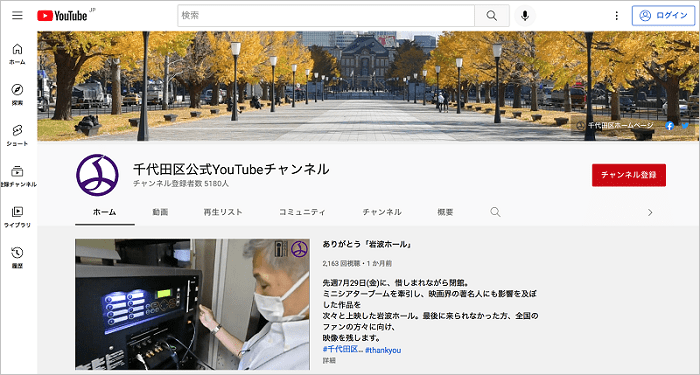Switch to the 再生リスト tab

(x=223, y=212)
